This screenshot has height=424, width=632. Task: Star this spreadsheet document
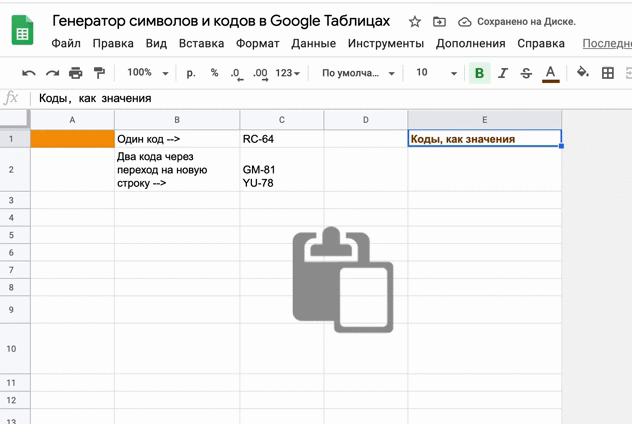[x=414, y=22]
